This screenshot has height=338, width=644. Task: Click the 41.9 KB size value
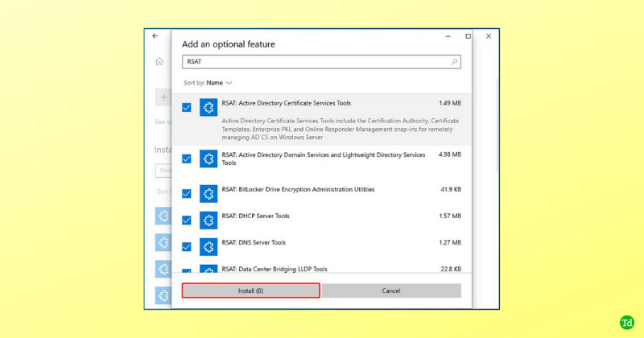click(451, 189)
